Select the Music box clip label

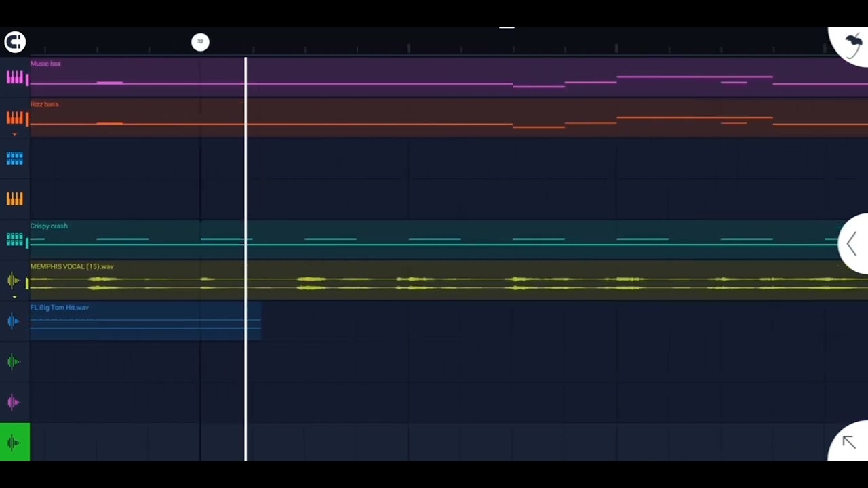[x=45, y=64]
